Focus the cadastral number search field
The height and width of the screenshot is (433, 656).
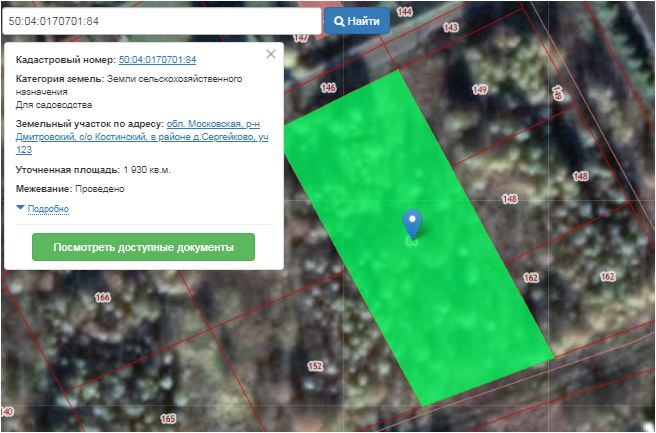click(x=160, y=21)
